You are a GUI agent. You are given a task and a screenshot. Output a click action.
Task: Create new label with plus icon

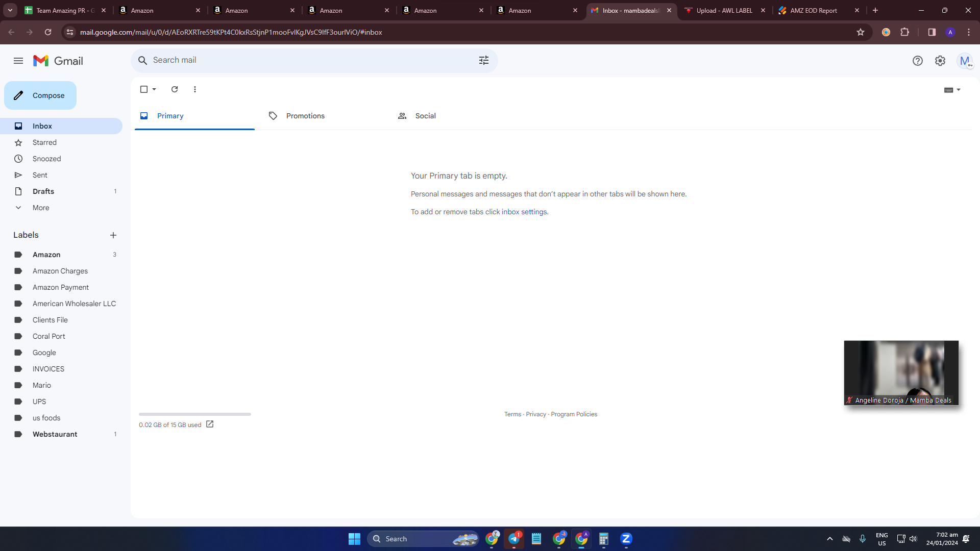(x=113, y=235)
